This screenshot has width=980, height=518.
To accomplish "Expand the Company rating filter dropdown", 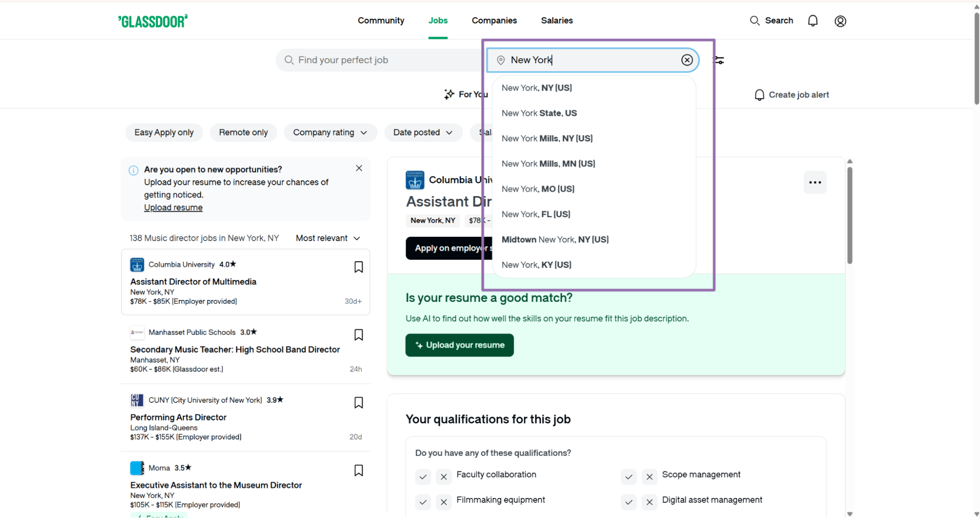I will pyautogui.click(x=330, y=132).
